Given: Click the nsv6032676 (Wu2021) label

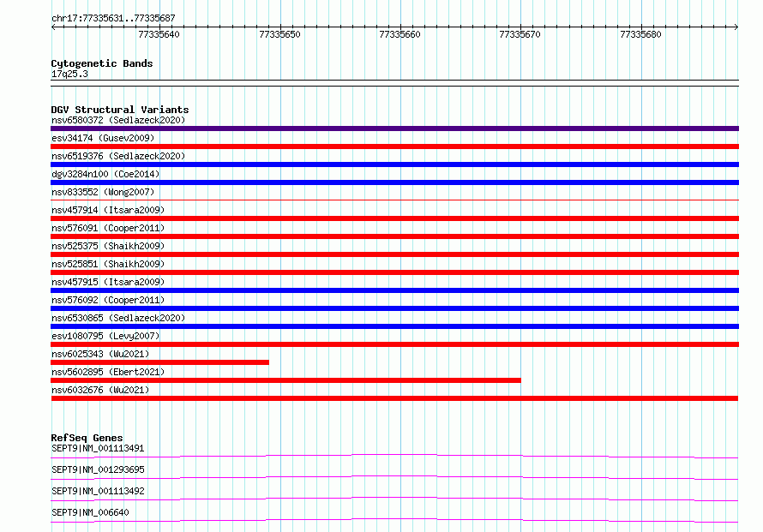Looking at the screenshot, I should (100, 390).
